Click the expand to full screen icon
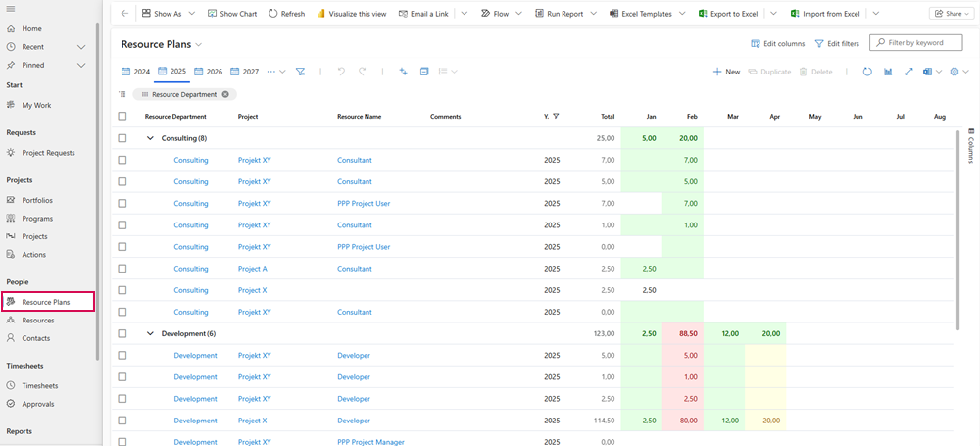The height and width of the screenshot is (446, 980). coord(908,72)
